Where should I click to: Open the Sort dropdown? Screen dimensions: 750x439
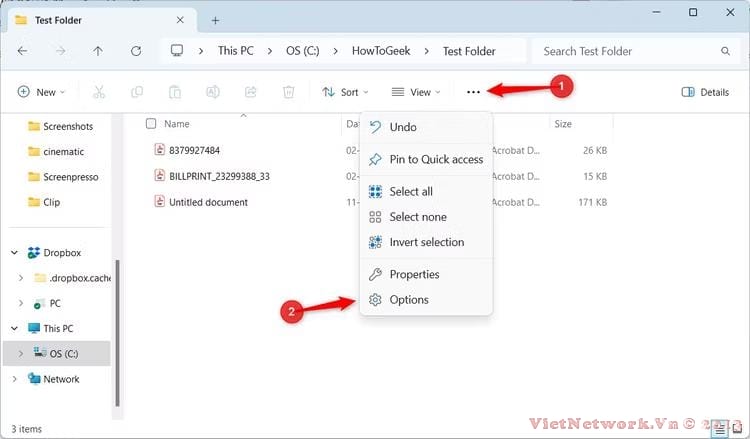click(345, 92)
